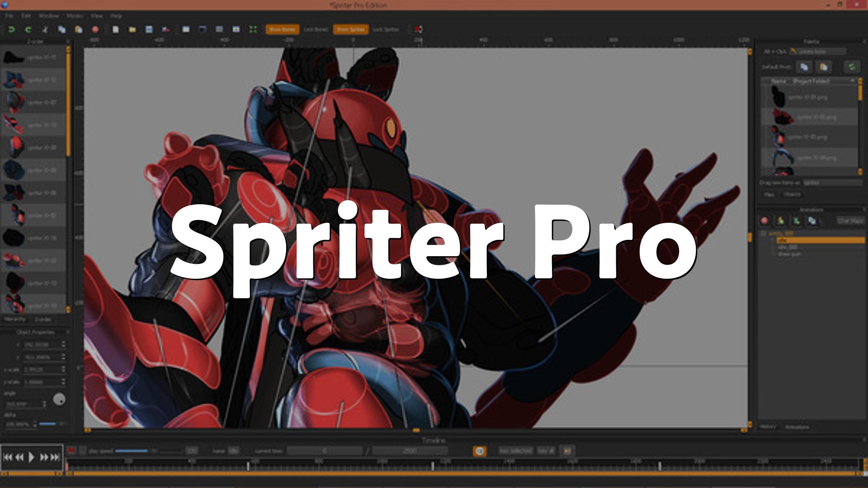The image size is (868, 488).
Task: Click the cut icon in toolbar
Action: (x=45, y=29)
